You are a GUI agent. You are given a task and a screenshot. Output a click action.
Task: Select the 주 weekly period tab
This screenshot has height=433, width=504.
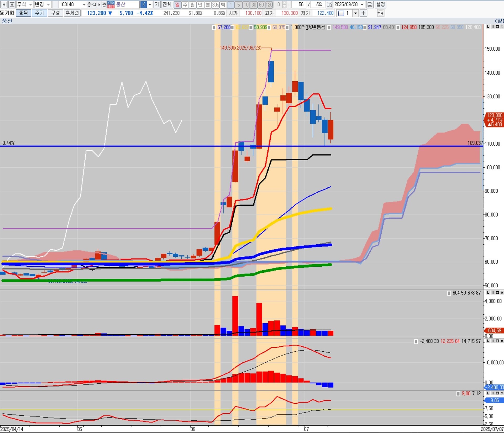pos(185,4)
